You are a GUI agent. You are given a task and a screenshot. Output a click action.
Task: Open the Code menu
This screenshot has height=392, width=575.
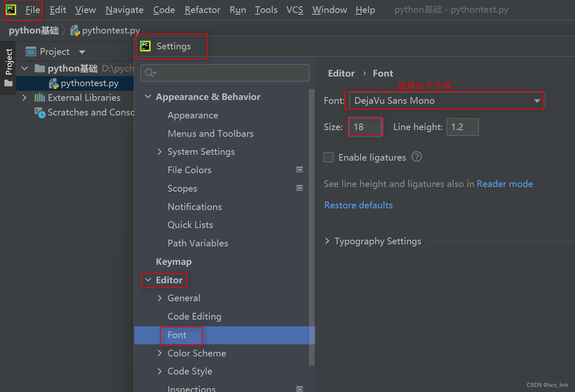point(164,10)
